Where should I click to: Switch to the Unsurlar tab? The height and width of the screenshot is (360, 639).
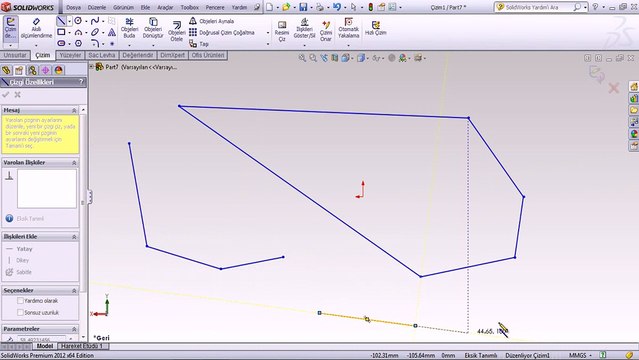(15, 55)
